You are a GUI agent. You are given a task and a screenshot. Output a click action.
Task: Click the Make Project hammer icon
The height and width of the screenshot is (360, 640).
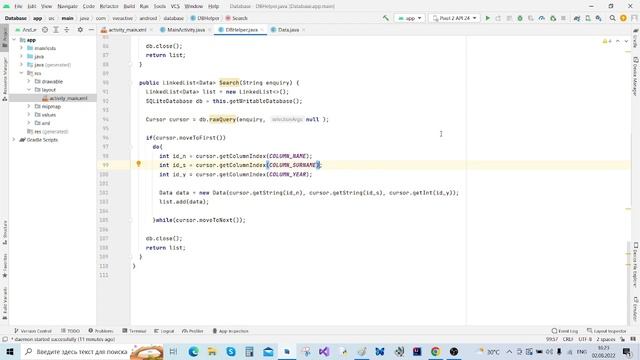(385, 18)
